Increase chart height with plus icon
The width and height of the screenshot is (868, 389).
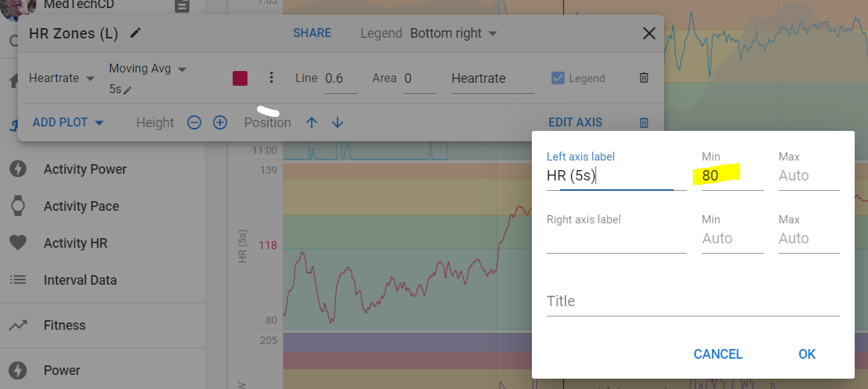pos(220,123)
